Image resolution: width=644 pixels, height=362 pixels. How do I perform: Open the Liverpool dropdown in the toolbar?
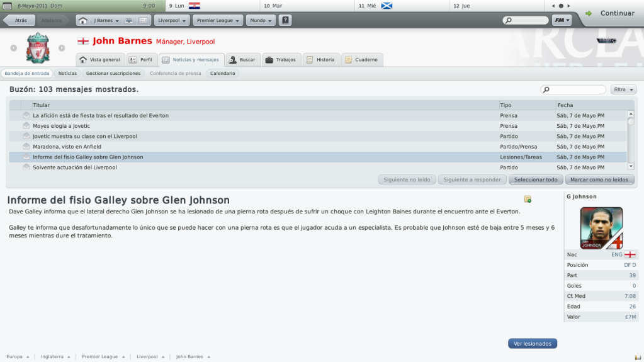click(172, 20)
